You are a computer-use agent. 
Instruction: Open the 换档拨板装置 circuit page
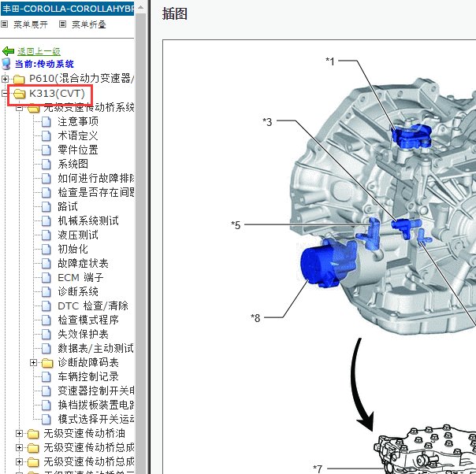tap(95, 405)
